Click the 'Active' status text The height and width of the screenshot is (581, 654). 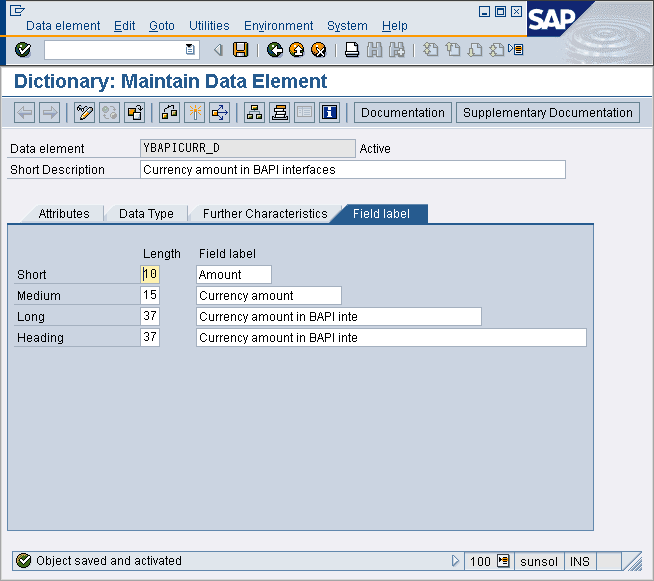click(x=375, y=148)
